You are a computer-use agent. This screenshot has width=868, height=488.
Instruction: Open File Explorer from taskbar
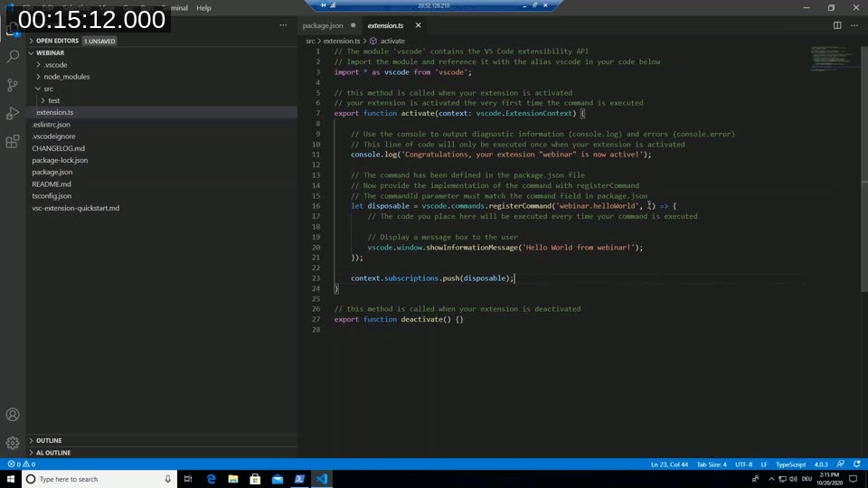[233, 479]
